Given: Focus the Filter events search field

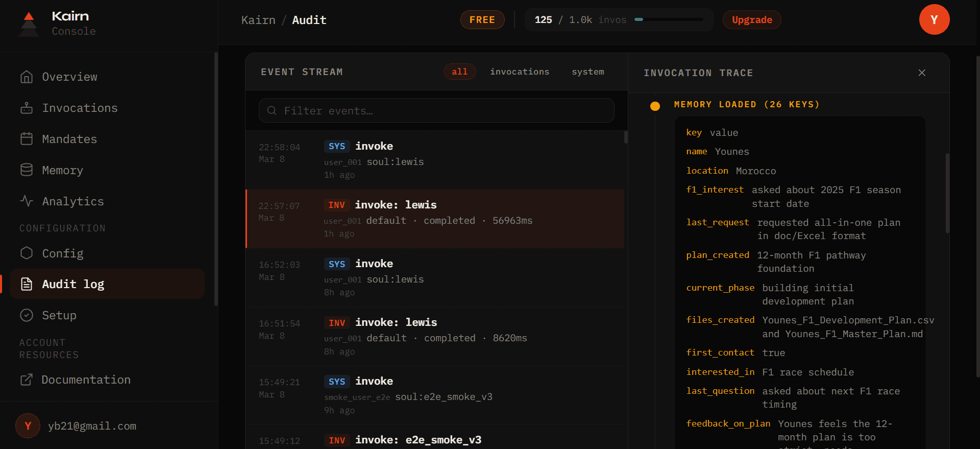Looking at the screenshot, I should click(436, 110).
